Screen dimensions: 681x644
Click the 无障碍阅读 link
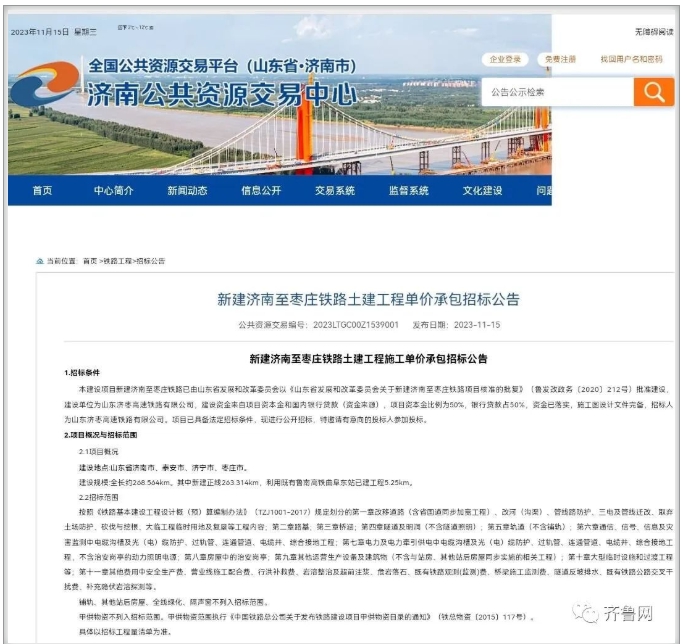[654, 32]
